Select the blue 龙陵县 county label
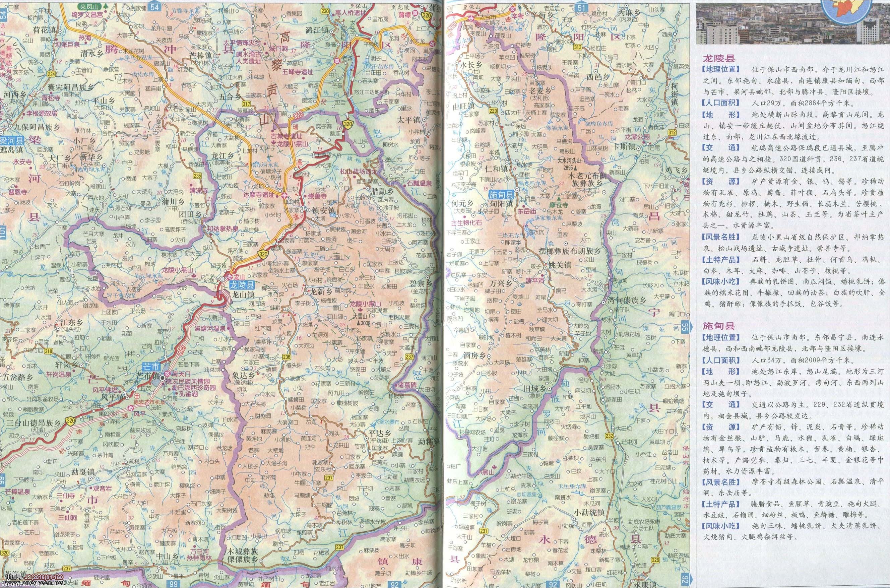 tap(242, 285)
